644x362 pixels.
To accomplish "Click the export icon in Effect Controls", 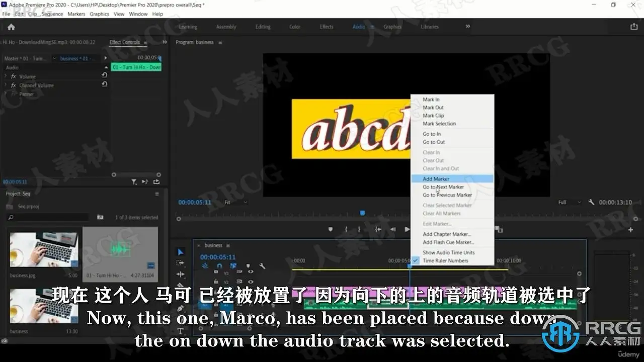I will [156, 182].
